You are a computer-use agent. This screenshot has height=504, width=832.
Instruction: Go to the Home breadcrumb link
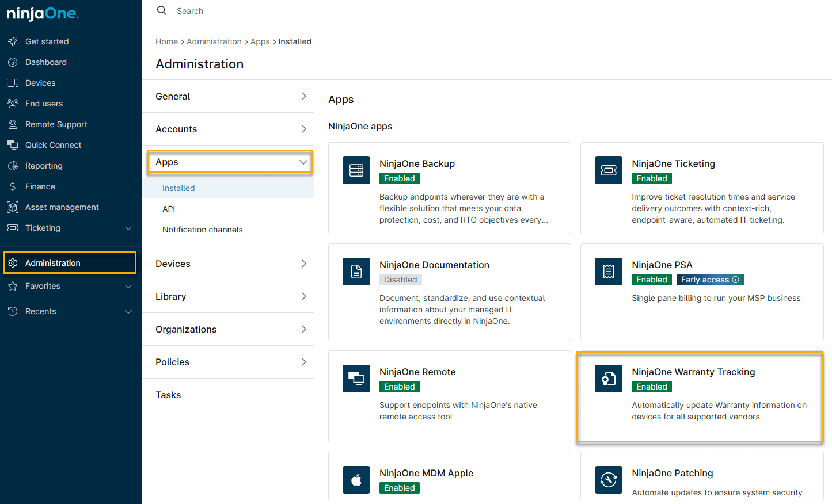166,41
